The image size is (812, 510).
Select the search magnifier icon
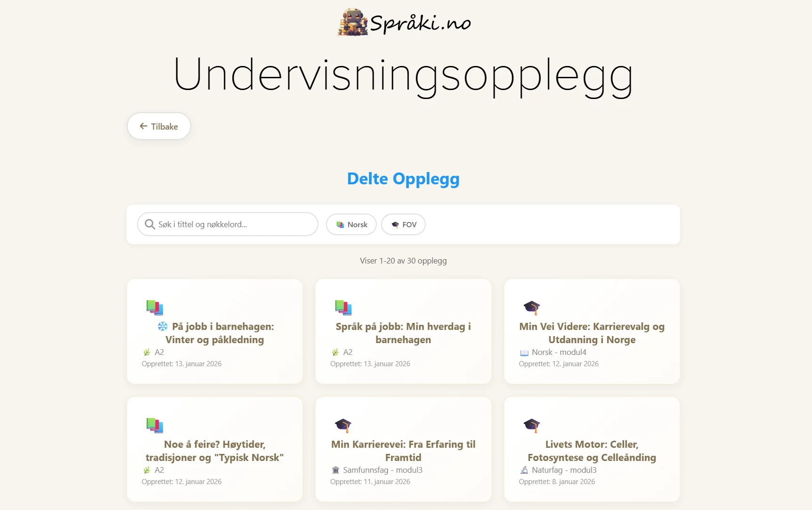point(149,224)
